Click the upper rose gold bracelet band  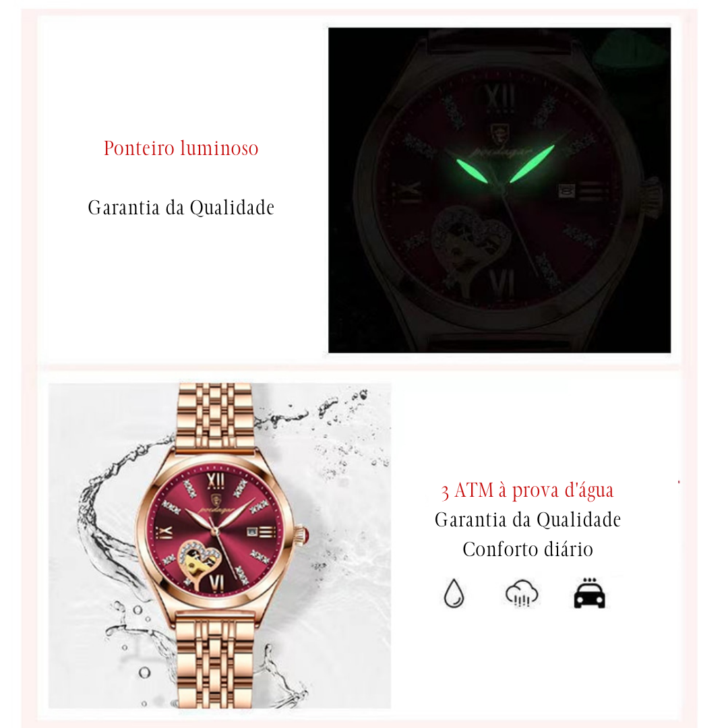click(x=215, y=416)
